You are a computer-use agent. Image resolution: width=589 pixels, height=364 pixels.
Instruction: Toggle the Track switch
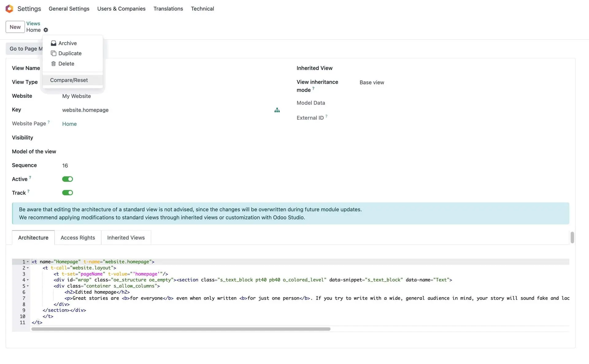click(x=67, y=193)
